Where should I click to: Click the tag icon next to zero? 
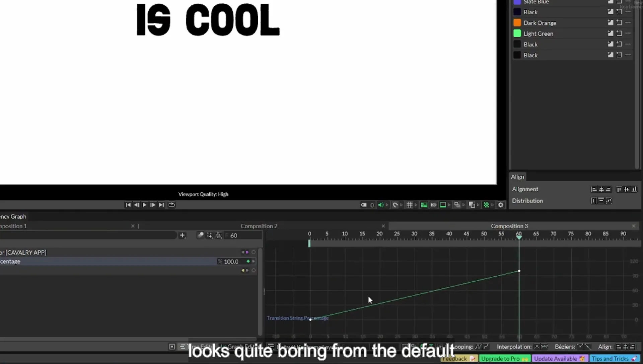[363, 205]
